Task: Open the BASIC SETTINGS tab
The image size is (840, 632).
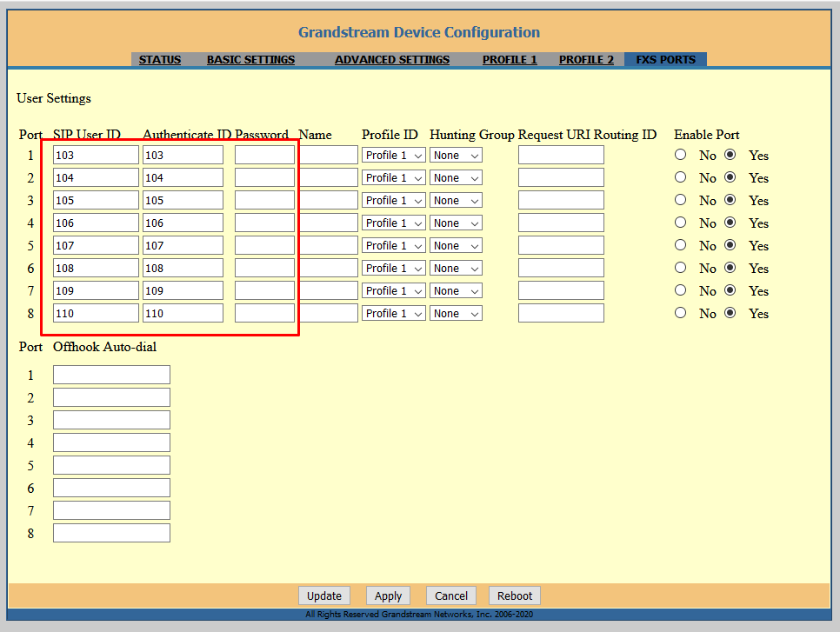Action: point(250,60)
